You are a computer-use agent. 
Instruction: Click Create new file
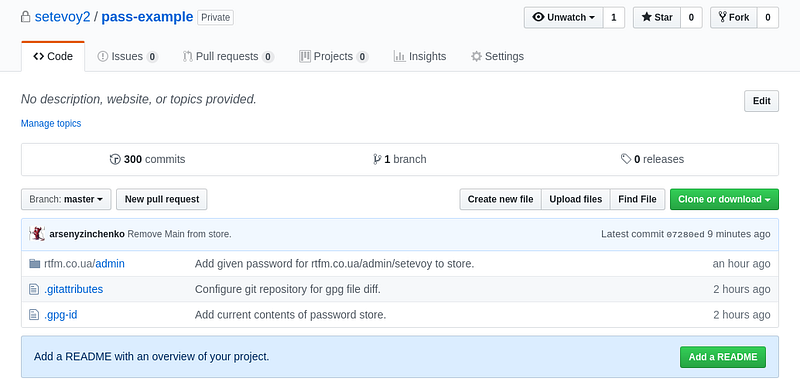point(501,199)
